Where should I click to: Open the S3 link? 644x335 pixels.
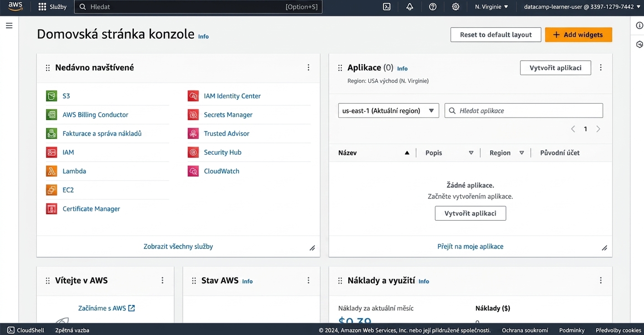coord(66,96)
